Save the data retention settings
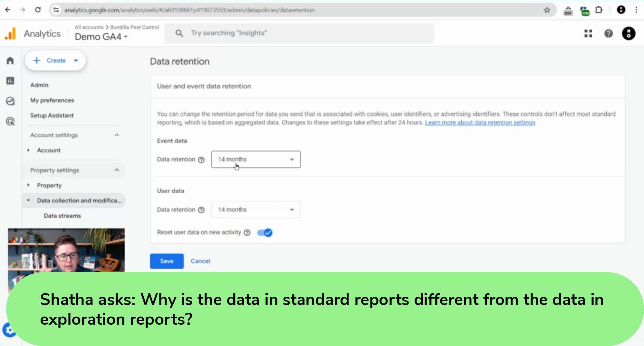The image size is (644, 346). tap(167, 261)
